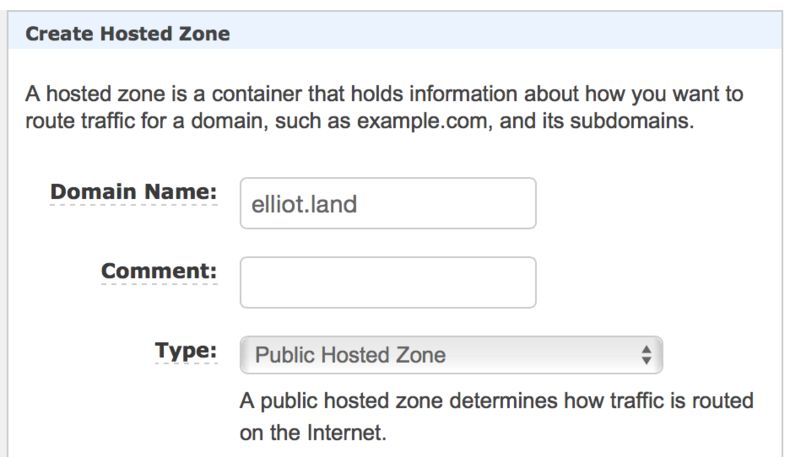Click the Type label text
This screenshot has width=790, height=457.
pos(185,350)
